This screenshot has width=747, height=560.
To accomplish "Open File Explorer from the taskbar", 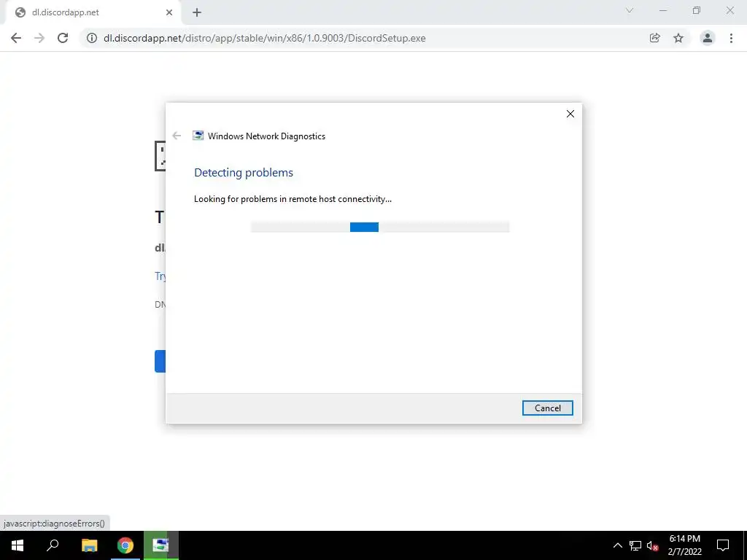I will coord(90,545).
